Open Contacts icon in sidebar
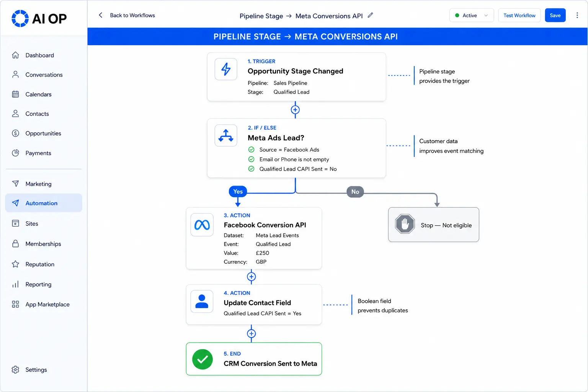Screen dimensions: 588x392 click(15, 114)
